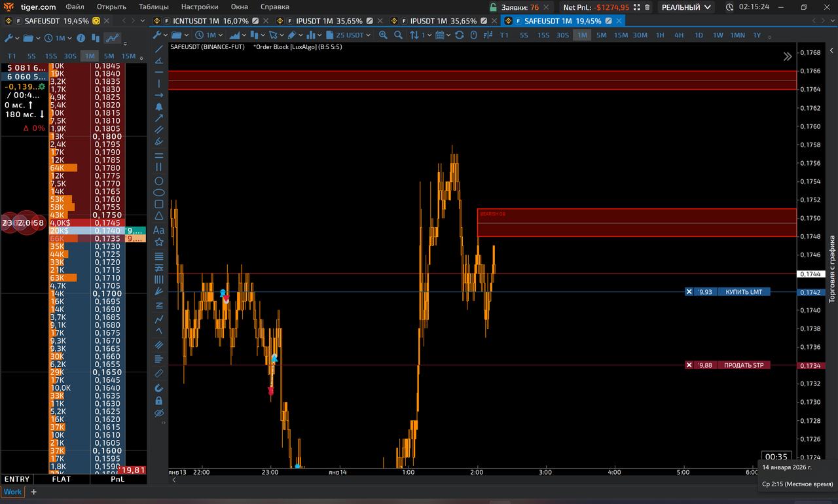This screenshot has width=838, height=504.
Task: Select the angle drawing tool
Action: [x=158, y=60]
